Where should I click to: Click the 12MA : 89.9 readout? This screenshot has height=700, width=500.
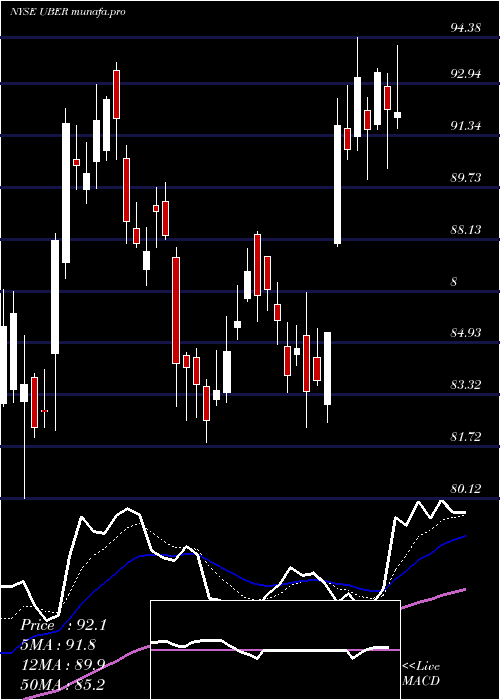click(x=63, y=665)
